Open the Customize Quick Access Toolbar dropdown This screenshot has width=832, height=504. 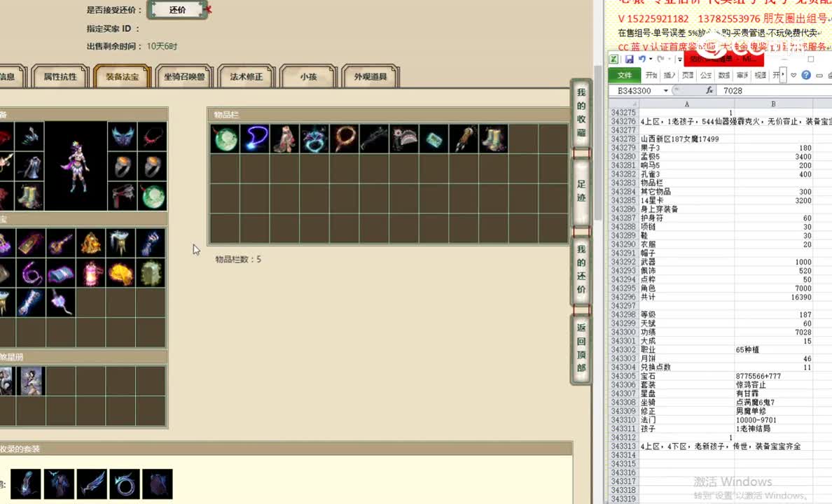point(680,59)
